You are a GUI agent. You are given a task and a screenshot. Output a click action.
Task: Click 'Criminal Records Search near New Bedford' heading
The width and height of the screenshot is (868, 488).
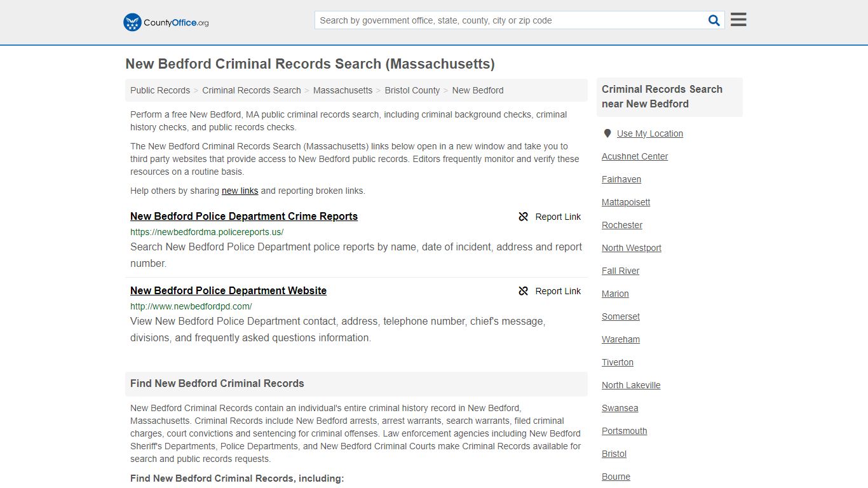pyautogui.click(x=662, y=97)
